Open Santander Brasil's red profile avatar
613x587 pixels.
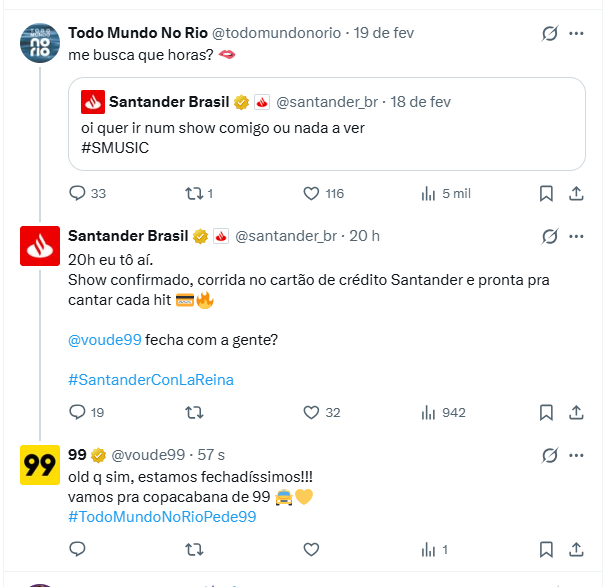pos(40,246)
